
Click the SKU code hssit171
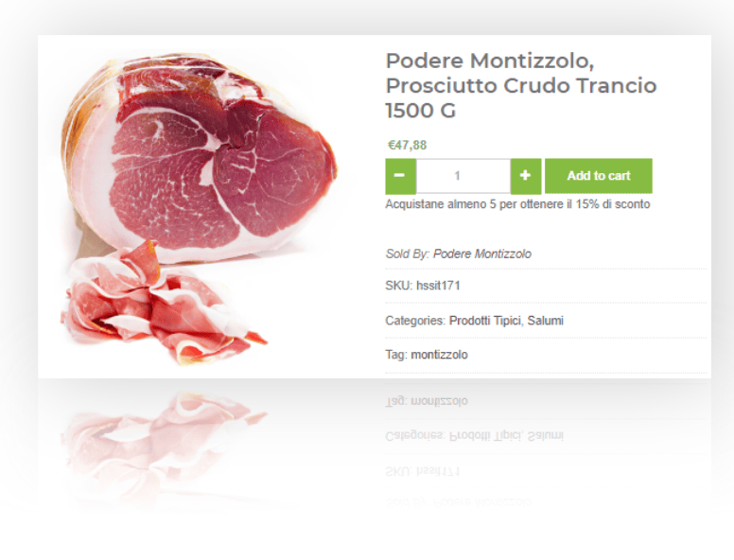pos(438,286)
